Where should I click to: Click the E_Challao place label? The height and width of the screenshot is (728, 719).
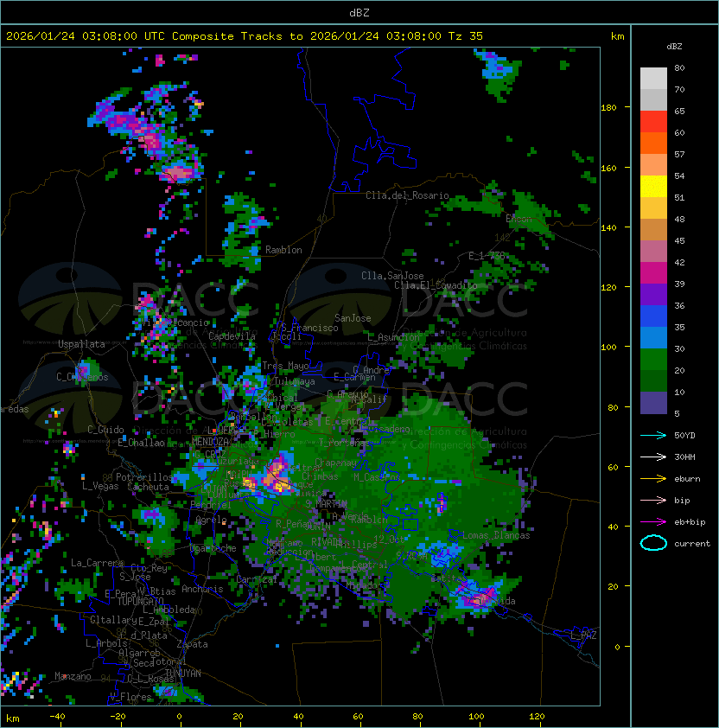141,443
